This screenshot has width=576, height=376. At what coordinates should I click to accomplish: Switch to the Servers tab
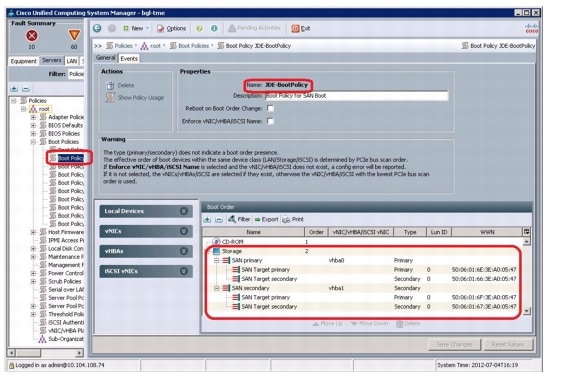(51, 60)
